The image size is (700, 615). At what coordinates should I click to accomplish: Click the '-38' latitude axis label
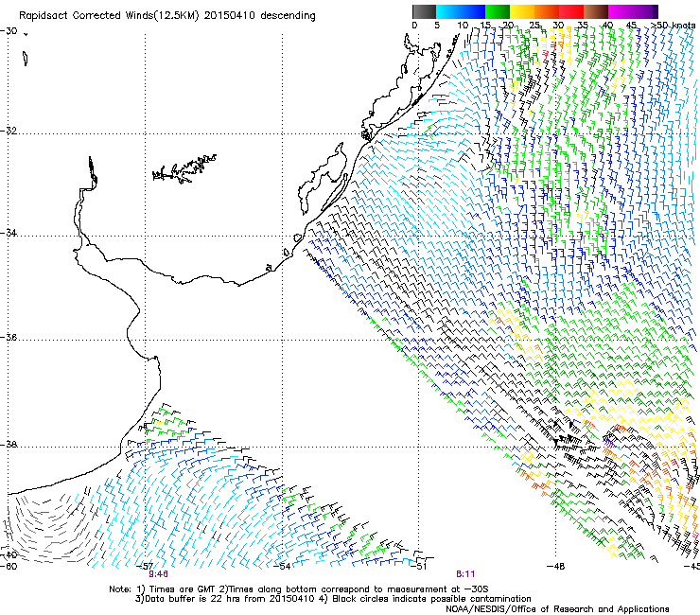[x=9, y=445]
